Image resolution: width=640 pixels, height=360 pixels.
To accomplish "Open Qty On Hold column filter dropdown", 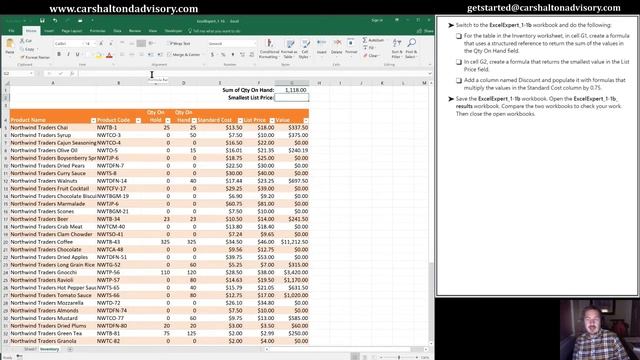I will tap(168, 120).
